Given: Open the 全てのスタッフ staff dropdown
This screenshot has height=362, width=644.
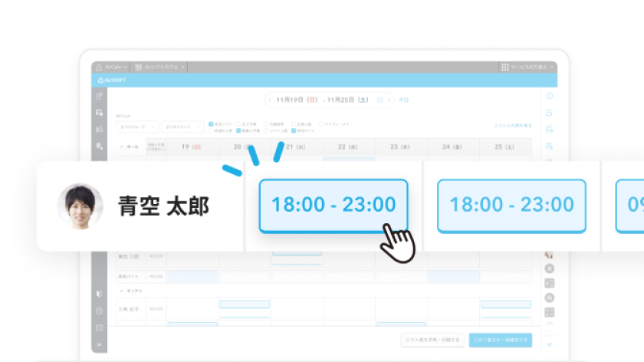Looking at the screenshot, I should (x=182, y=127).
